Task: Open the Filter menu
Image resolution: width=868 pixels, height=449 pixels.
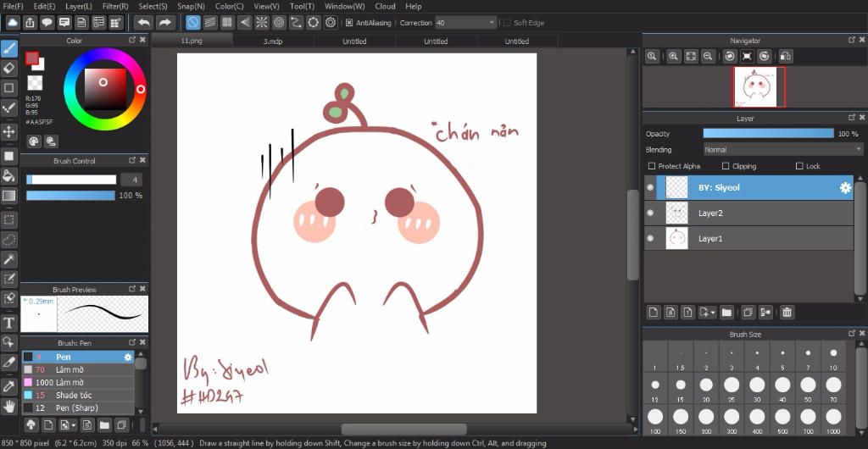Action: click(115, 6)
